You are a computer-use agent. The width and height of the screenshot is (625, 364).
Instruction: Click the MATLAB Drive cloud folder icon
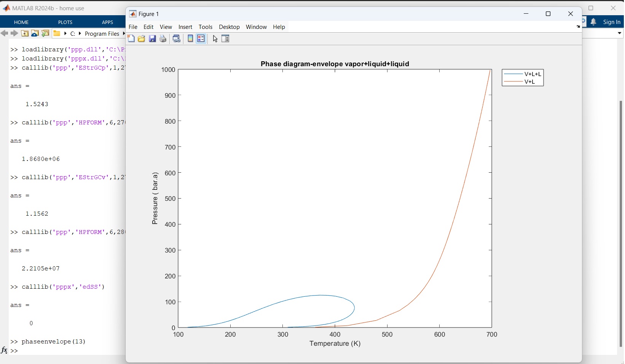click(35, 33)
